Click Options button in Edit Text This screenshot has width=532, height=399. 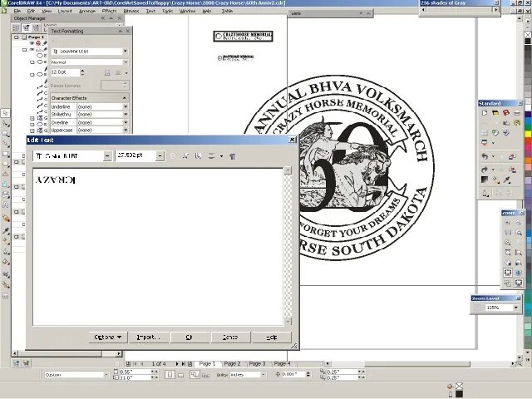(107, 337)
